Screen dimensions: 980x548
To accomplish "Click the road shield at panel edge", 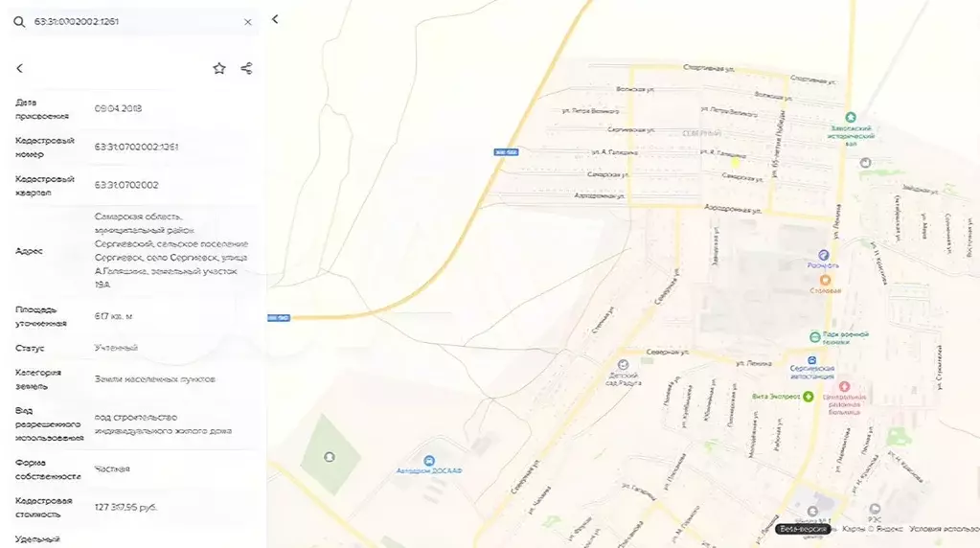I will click(279, 318).
